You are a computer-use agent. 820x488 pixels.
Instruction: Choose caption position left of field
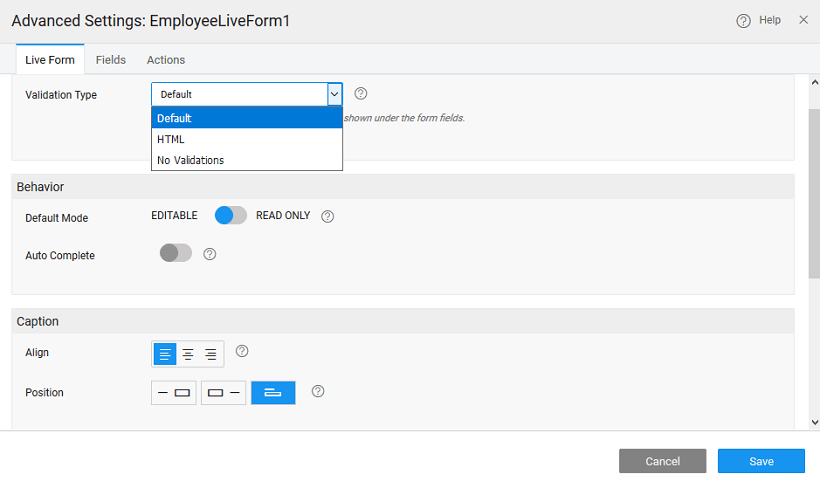click(x=174, y=393)
